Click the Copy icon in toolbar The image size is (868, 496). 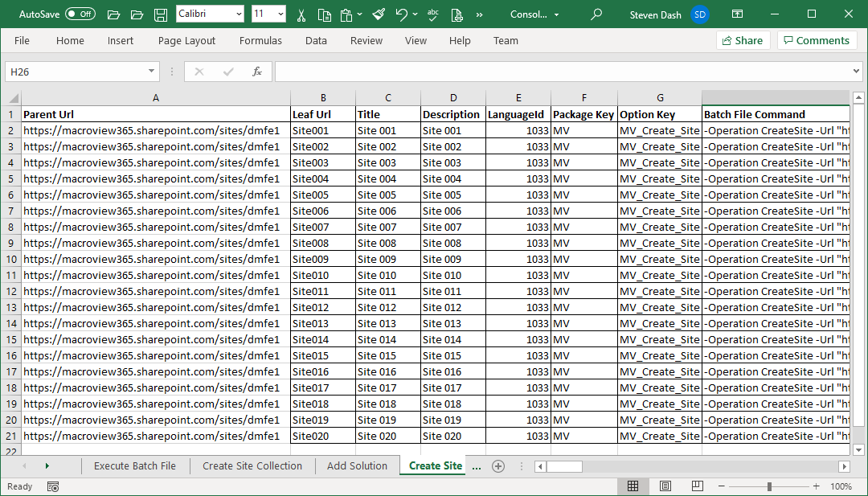pos(324,14)
